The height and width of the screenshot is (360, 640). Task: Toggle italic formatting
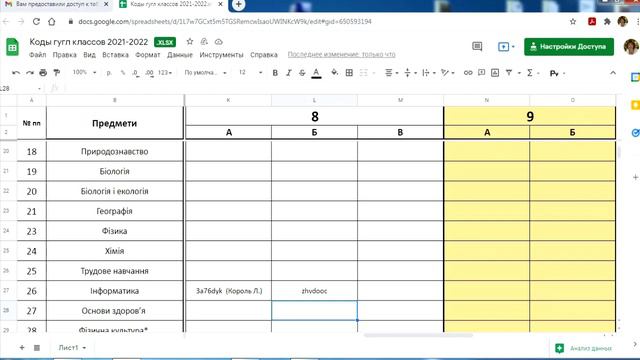pyautogui.click(x=289, y=73)
